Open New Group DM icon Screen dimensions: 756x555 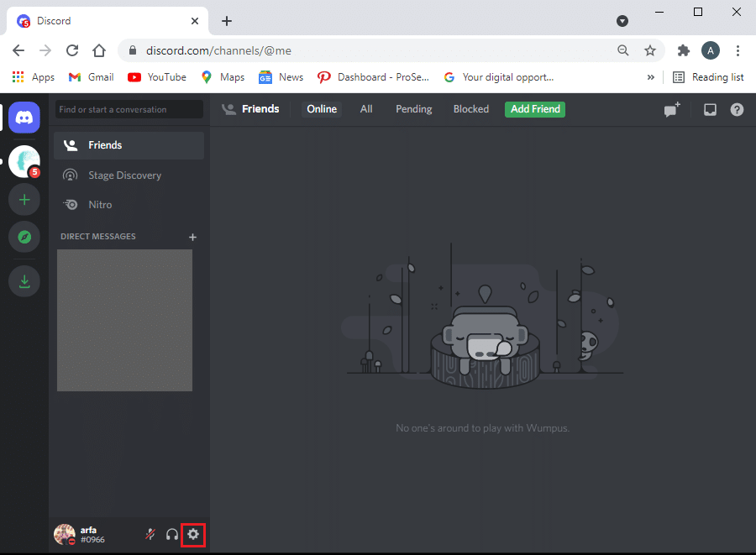coord(672,109)
